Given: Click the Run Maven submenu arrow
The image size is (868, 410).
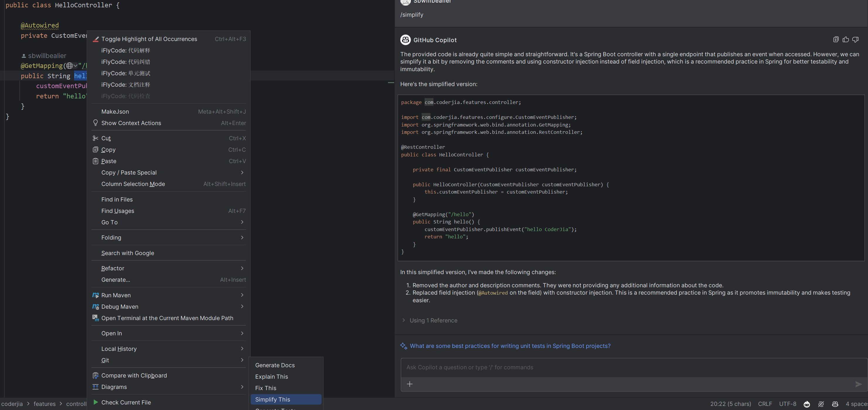Looking at the screenshot, I should point(243,295).
